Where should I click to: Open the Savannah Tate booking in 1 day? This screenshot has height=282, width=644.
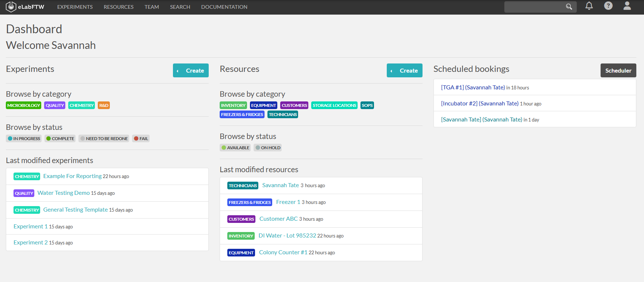pyautogui.click(x=482, y=120)
